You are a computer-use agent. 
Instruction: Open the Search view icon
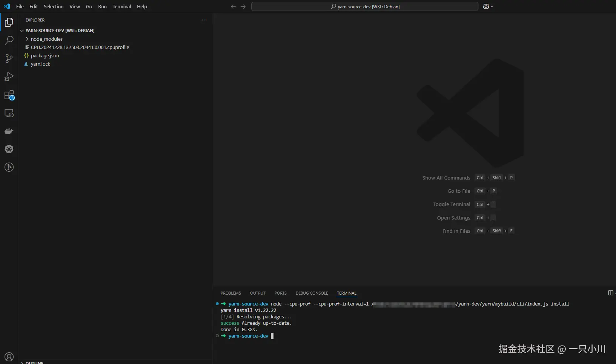click(x=9, y=40)
